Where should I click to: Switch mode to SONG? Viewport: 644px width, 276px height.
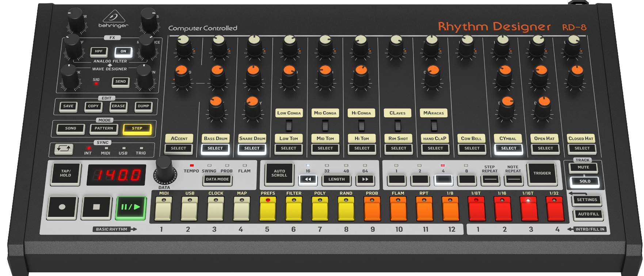(x=71, y=129)
